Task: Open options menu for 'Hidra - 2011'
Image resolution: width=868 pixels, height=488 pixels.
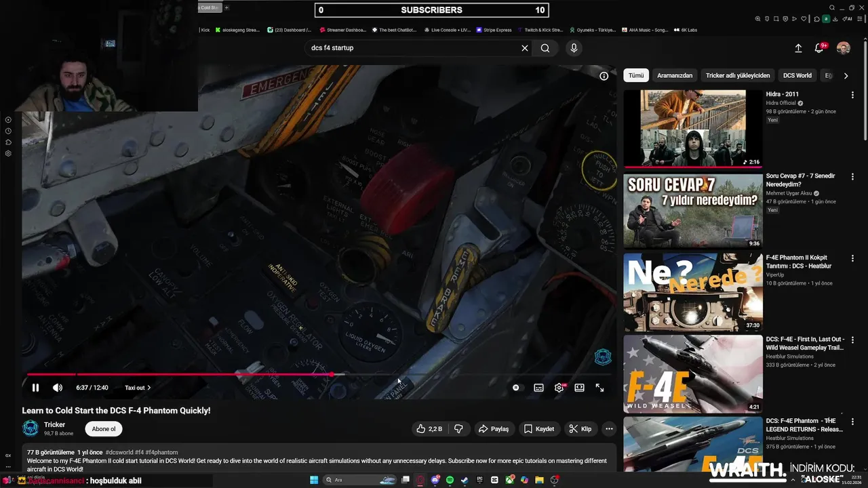Action: (852, 95)
